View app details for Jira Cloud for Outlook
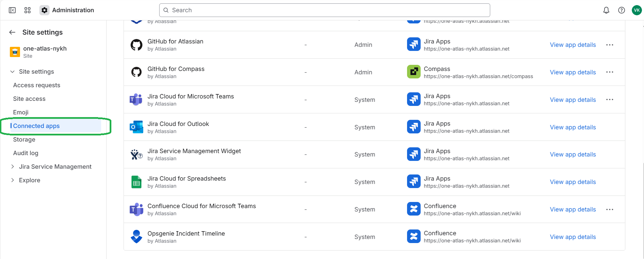This screenshot has width=644, height=259. pos(573,127)
